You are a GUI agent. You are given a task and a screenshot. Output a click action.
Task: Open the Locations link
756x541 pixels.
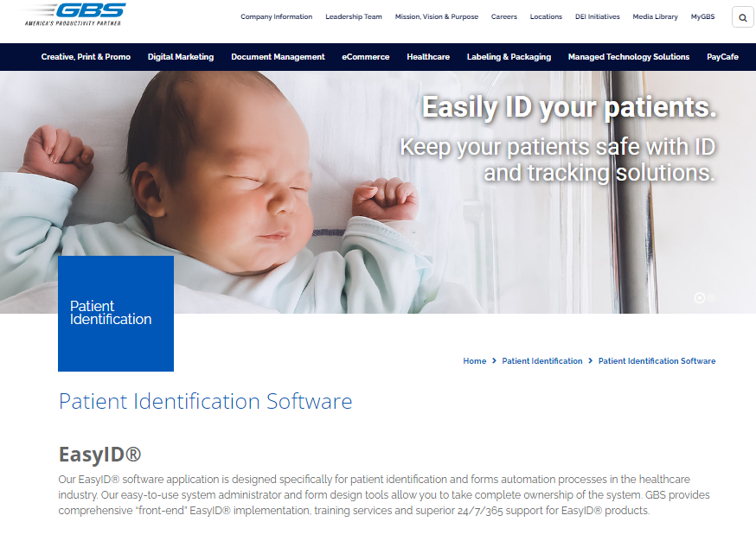pos(546,16)
